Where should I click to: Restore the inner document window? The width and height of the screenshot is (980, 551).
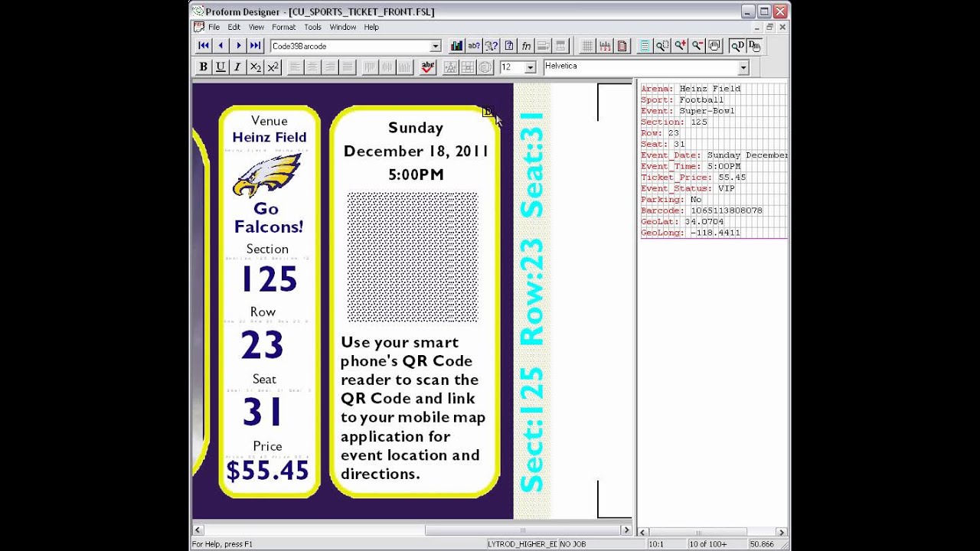(x=769, y=27)
